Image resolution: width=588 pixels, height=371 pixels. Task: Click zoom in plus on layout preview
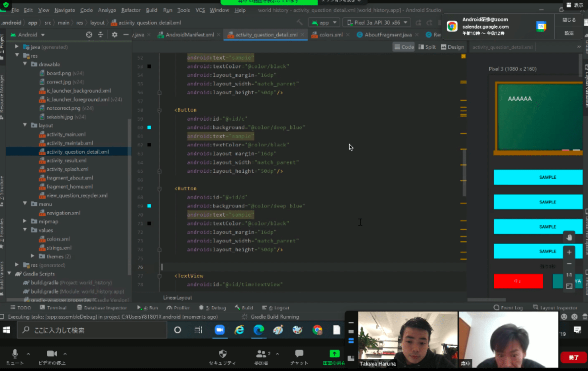coord(569,252)
